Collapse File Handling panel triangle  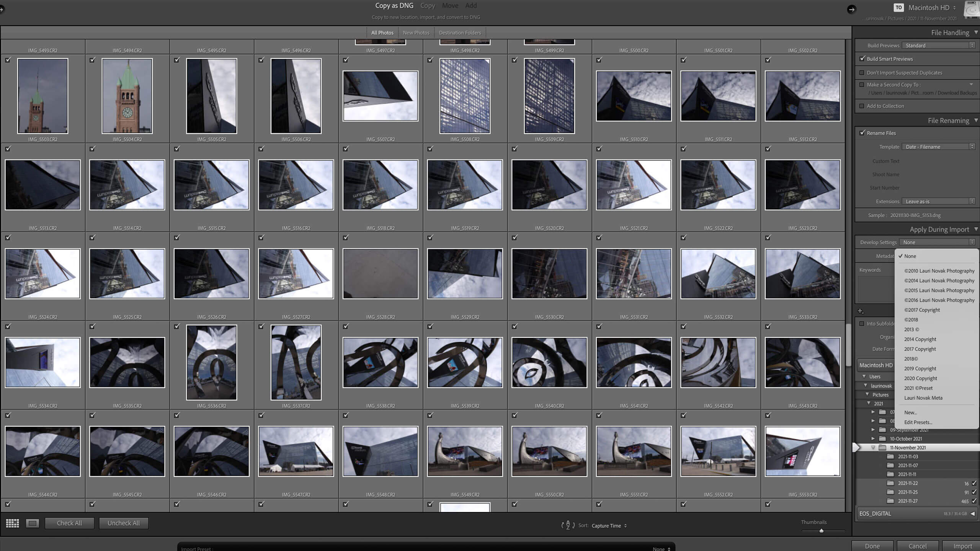[976, 33]
